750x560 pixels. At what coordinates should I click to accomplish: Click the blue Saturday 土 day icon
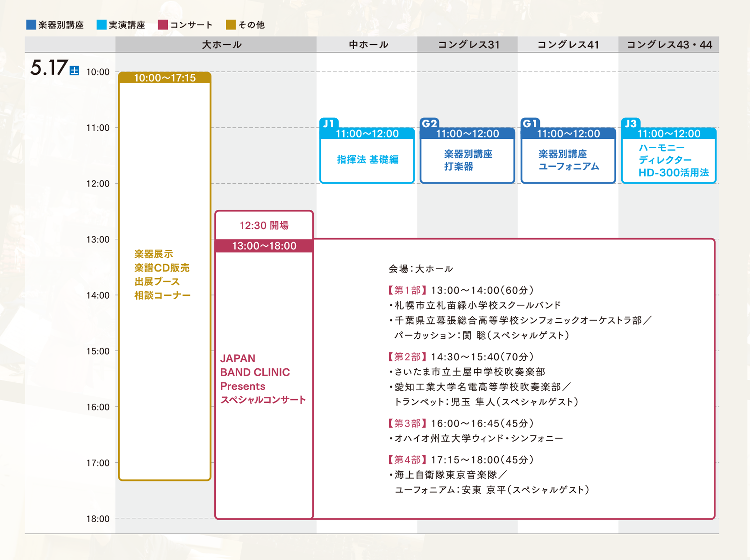coord(74,71)
